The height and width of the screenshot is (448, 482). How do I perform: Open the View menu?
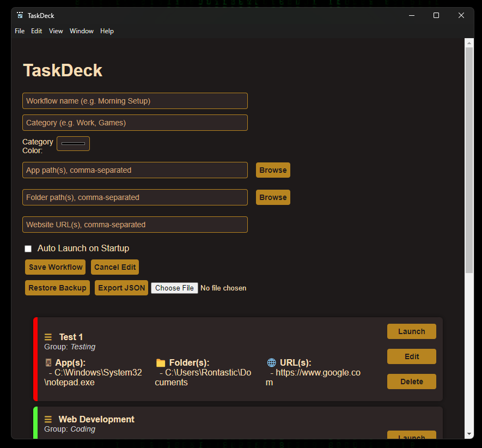56,31
